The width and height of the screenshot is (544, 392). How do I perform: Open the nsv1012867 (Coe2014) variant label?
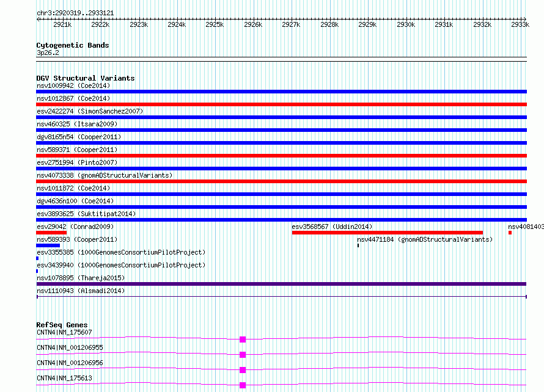pyautogui.click(x=73, y=98)
